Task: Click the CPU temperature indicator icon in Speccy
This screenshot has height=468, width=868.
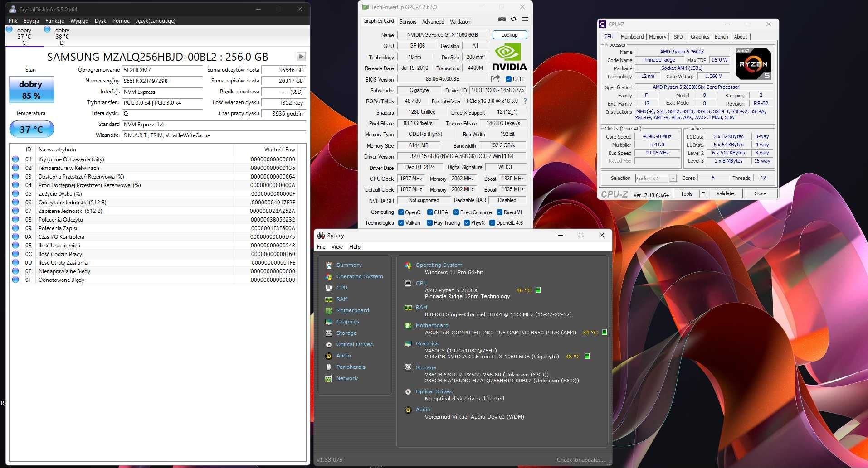Action: (538, 290)
